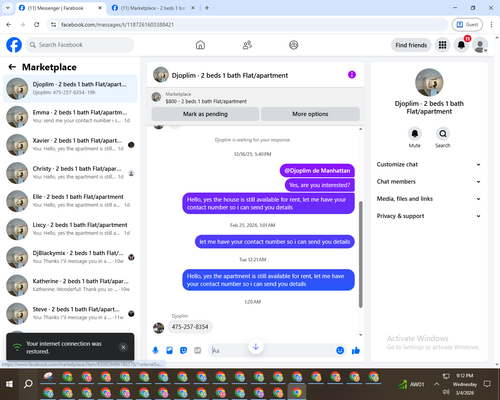Open the Groups icon in top navigation
500x400 pixels.
coord(294,45)
